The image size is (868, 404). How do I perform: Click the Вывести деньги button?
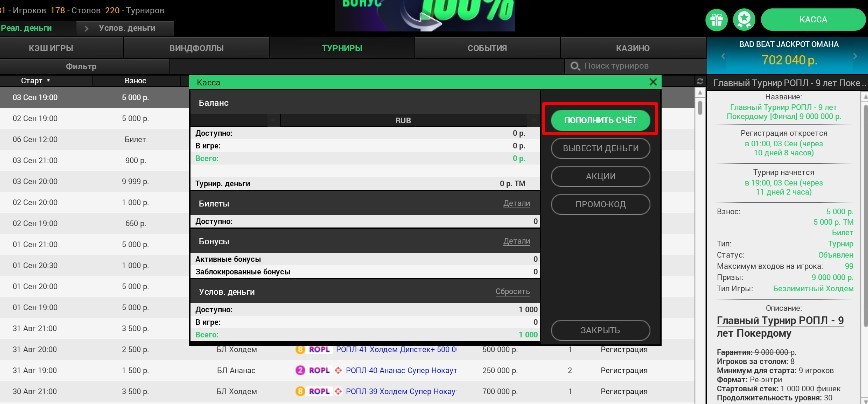(x=601, y=148)
